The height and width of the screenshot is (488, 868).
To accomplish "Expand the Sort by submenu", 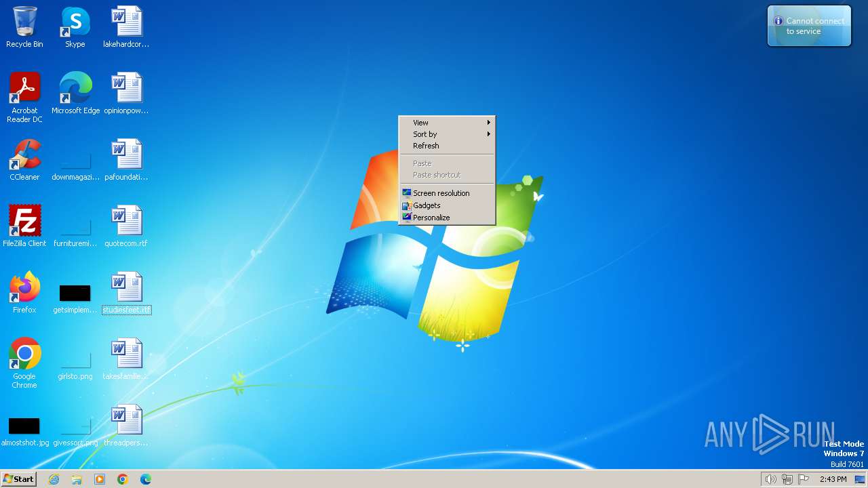I will tap(447, 134).
